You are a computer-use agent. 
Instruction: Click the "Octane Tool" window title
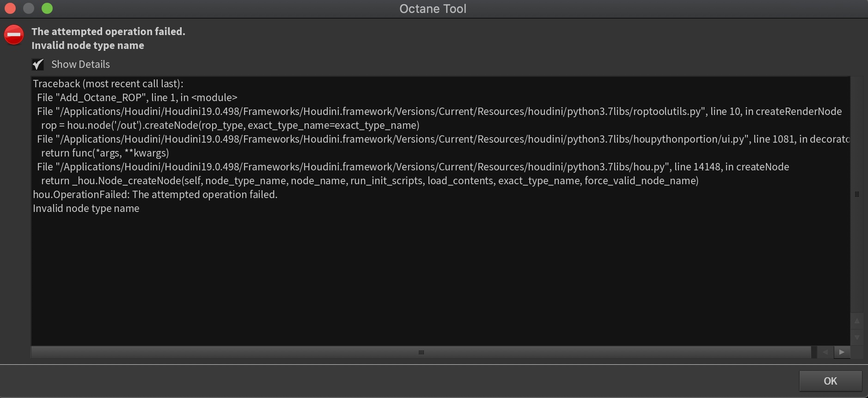(433, 9)
